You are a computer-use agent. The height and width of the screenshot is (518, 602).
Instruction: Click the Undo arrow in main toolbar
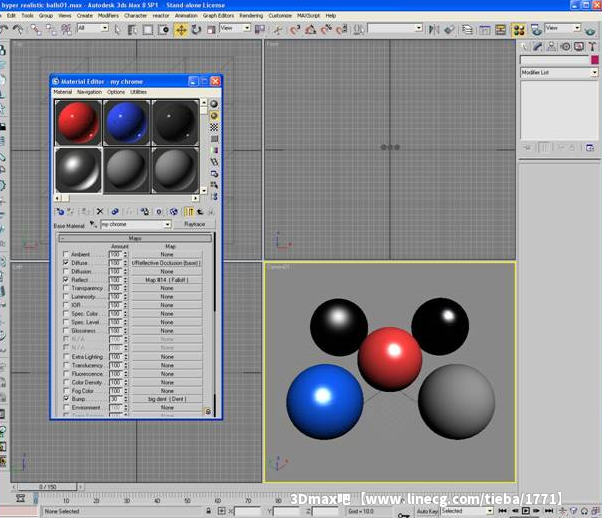pyautogui.click(x=4, y=29)
